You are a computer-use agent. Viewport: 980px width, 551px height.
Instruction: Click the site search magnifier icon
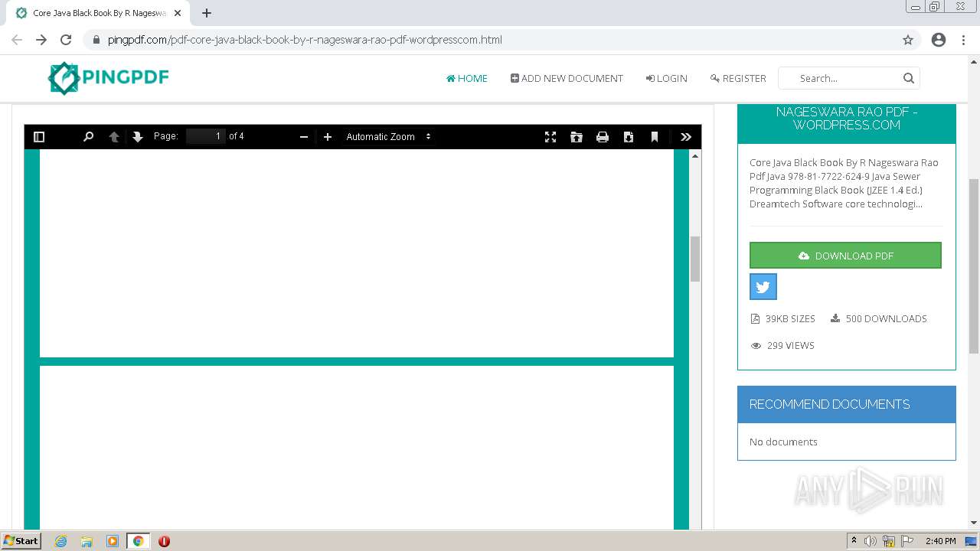(x=909, y=78)
